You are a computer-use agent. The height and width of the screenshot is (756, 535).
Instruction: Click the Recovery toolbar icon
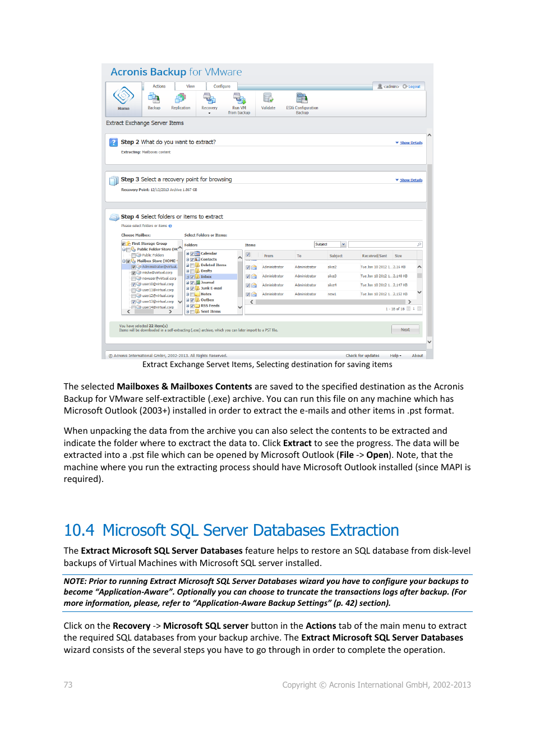point(209,98)
